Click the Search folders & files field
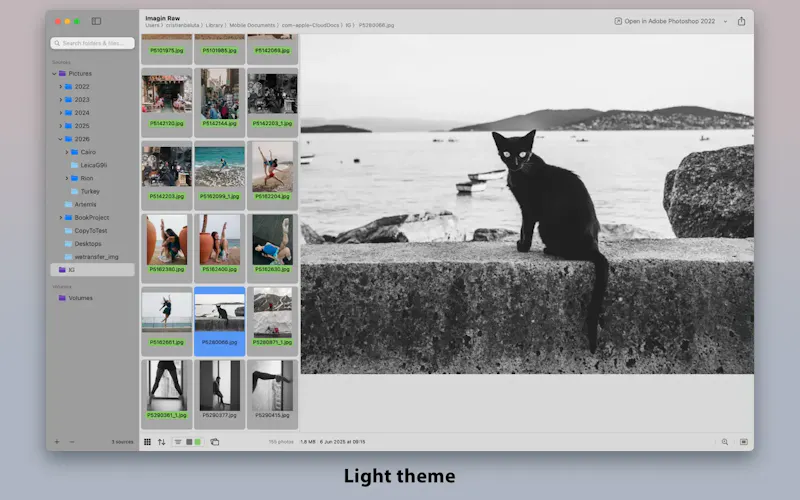The image size is (800, 500). click(92, 43)
